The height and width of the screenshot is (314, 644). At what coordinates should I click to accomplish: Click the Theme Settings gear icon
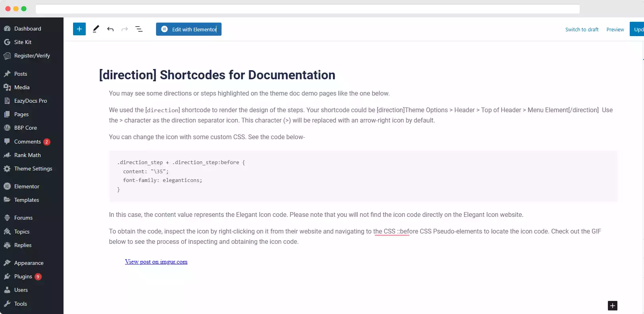[7, 168]
